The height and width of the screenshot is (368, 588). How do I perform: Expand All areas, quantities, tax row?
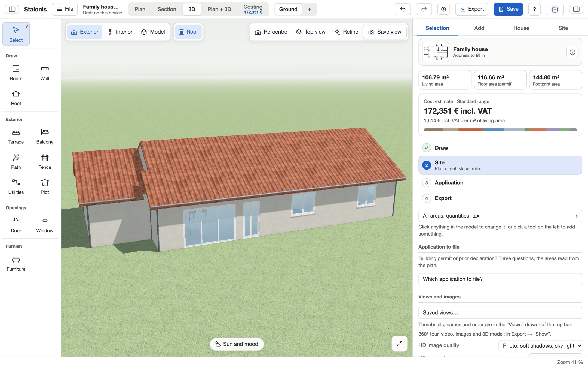500,216
